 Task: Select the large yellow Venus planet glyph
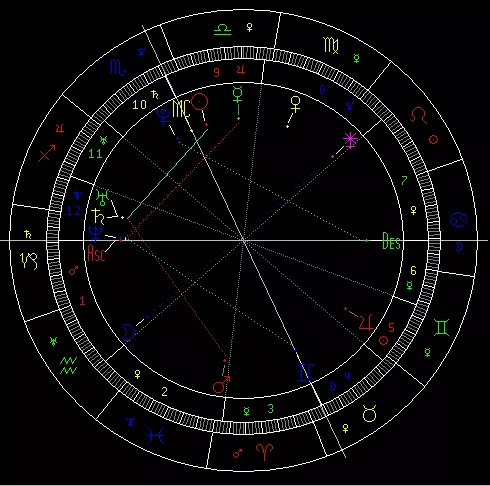coord(295,104)
